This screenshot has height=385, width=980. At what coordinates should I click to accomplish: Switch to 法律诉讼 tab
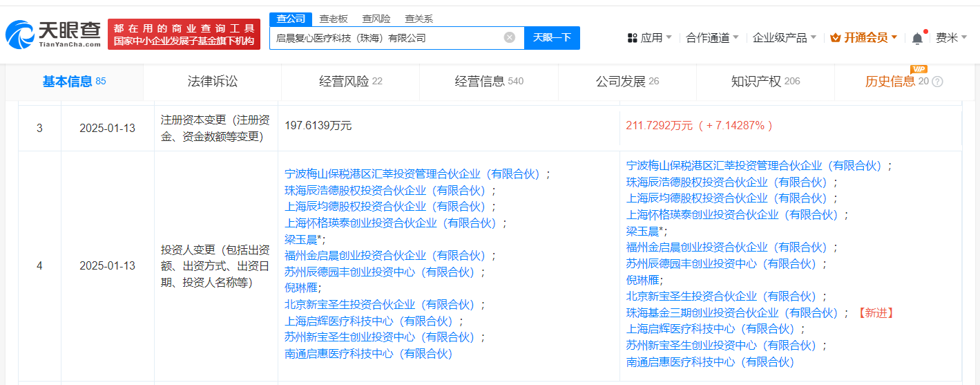tap(213, 82)
